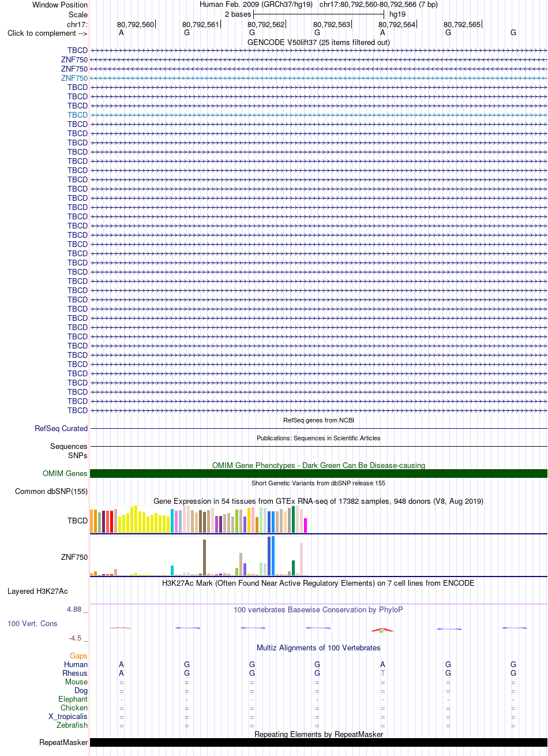The width and height of the screenshot is (548, 756).
Task: Click the tall blue bars in ZNF750 chart
Action: click(x=271, y=556)
